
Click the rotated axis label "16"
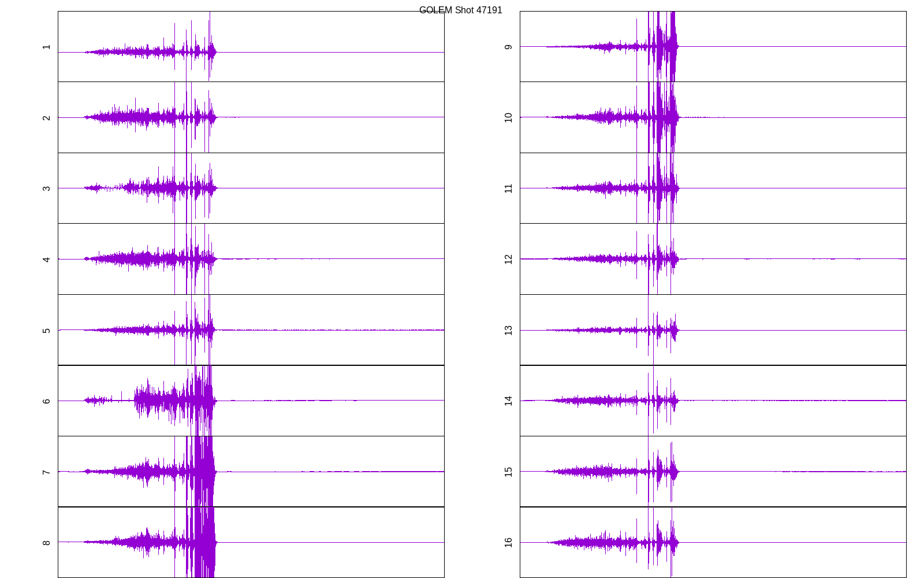tap(508, 542)
